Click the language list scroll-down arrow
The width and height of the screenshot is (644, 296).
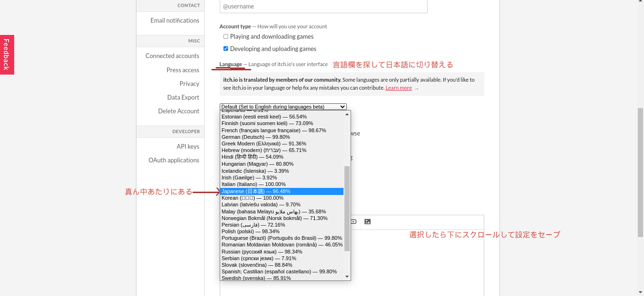347,277
